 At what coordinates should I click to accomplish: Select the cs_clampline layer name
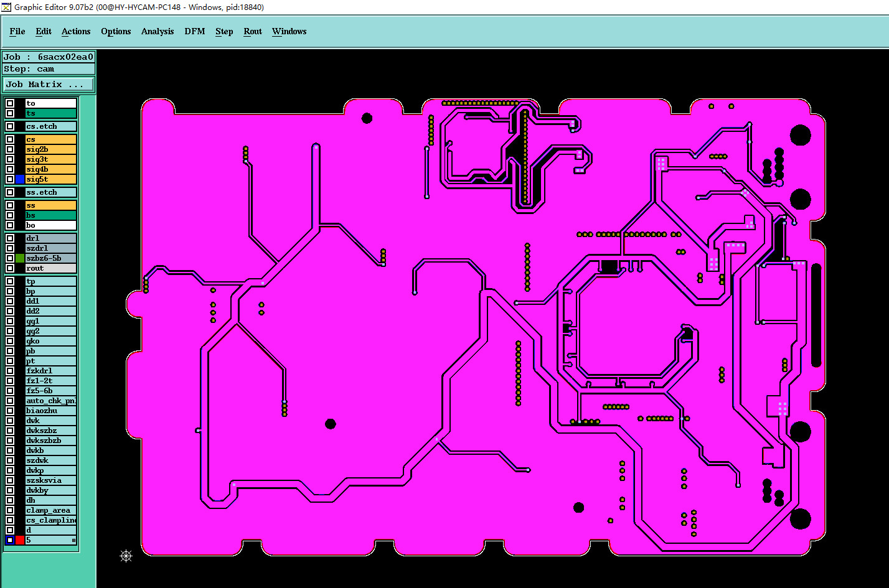pos(51,520)
